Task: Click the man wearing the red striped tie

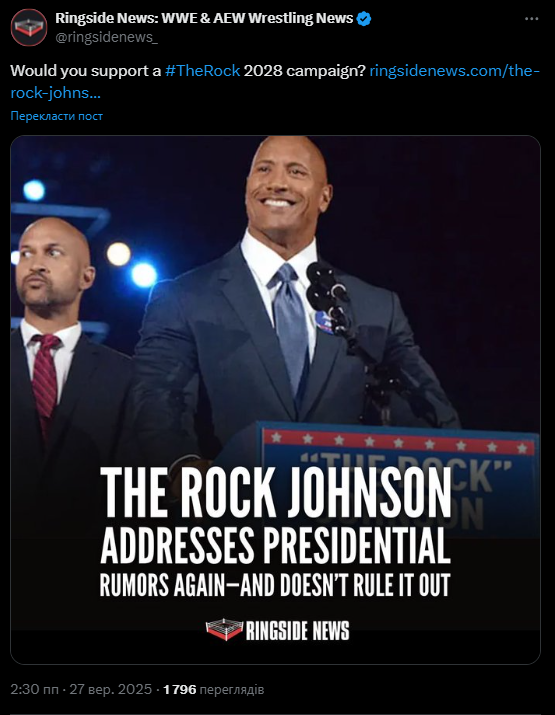Action: click(x=57, y=347)
